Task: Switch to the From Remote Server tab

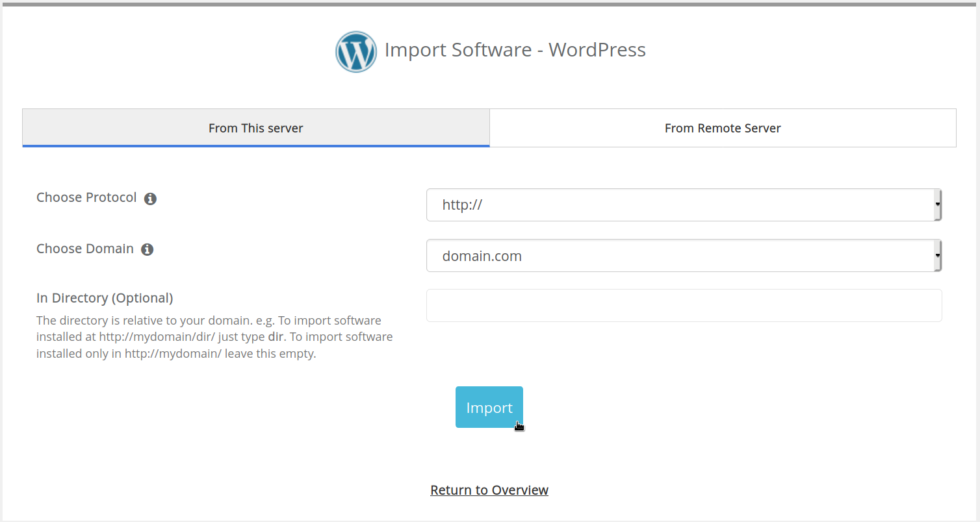Action: click(x=723, y=129)
